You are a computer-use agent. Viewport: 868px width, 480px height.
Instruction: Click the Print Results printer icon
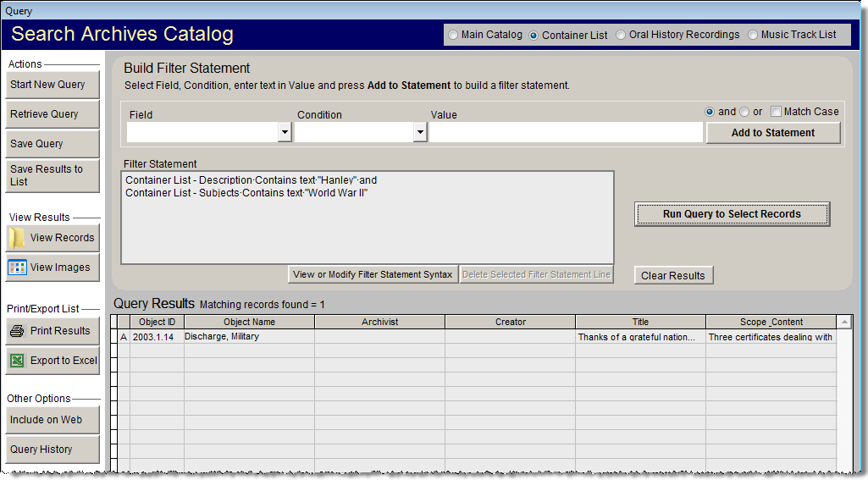(x=17, y=331)
